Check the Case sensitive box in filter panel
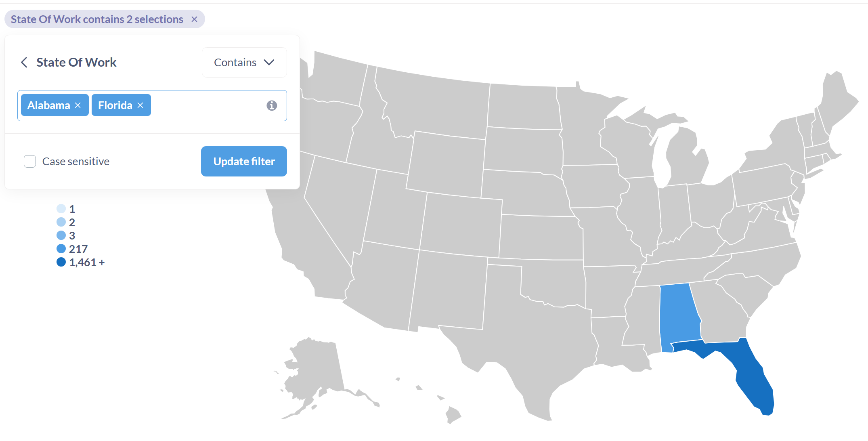The height and width of the screenshot is (441, 868). point(30,161)
